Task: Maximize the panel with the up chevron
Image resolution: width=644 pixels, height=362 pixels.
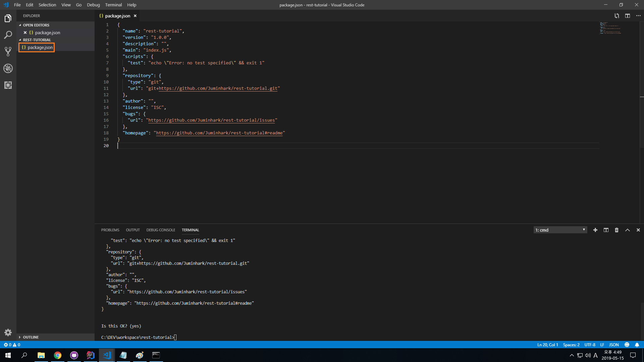Action: point(628,230)
